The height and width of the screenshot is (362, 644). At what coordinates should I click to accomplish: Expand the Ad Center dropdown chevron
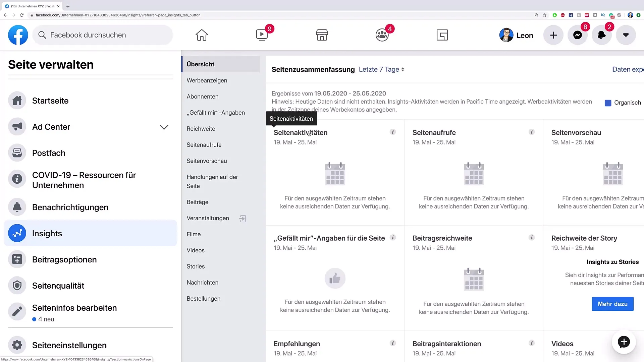click(x=164, y=127)
